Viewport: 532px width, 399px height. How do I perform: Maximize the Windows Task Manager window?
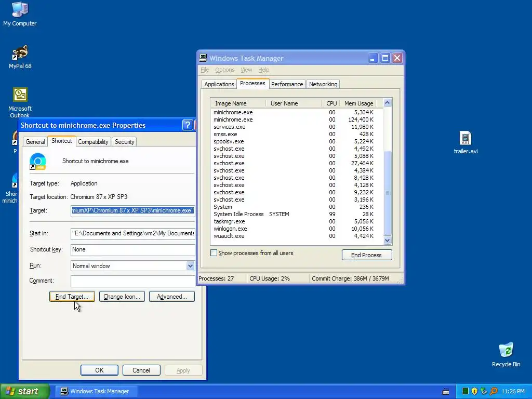385,58
